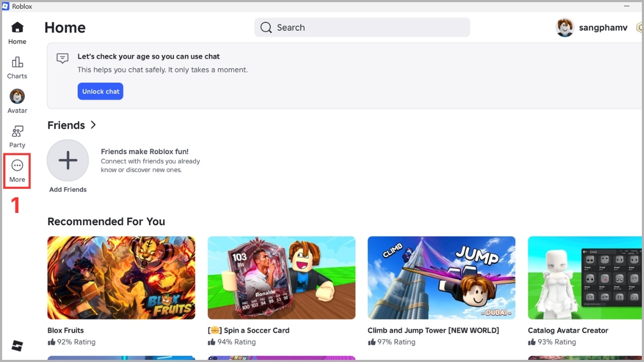This screenshot has width=644, height=362.
Task: Click "This helps you chat safely" text
Action: [163, 70]
